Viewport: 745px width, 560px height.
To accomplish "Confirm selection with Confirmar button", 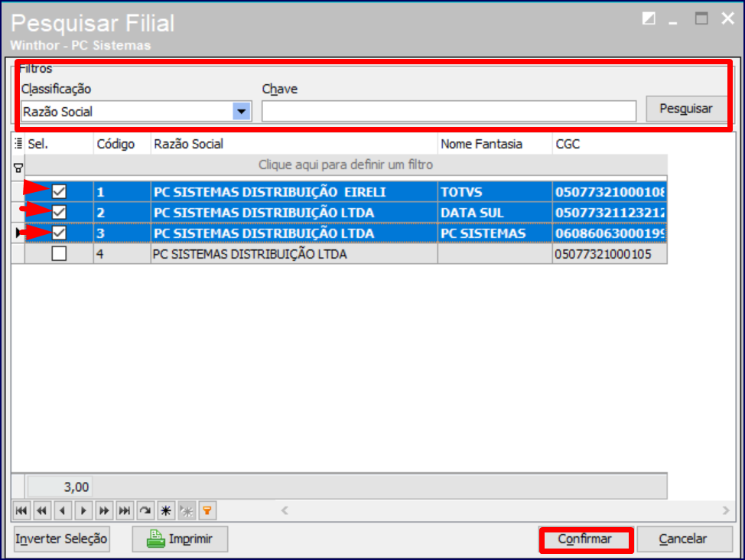I will (x=586, y=539).
